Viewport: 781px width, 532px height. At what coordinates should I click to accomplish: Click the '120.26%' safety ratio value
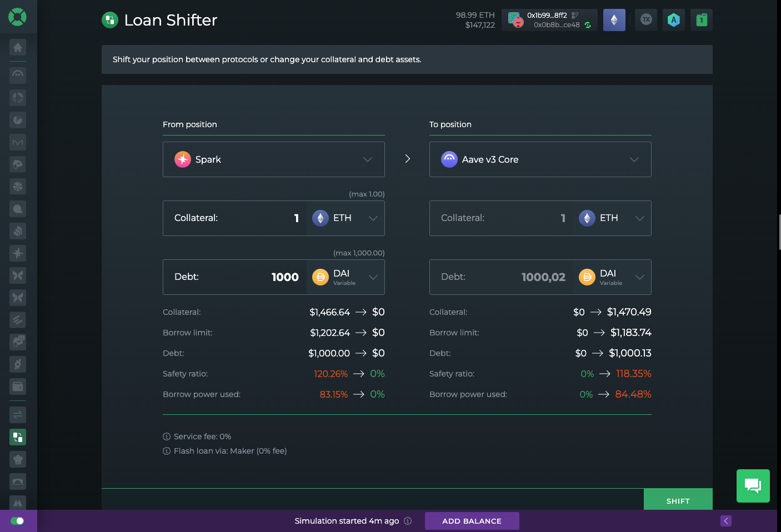pyautogui.click(x=331, y=374)
